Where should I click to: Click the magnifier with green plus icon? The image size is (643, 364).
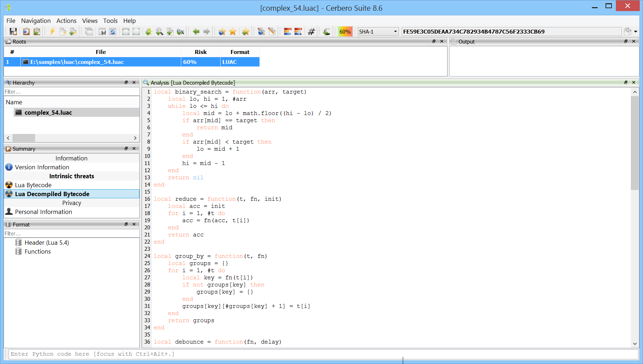pos(159,32)
